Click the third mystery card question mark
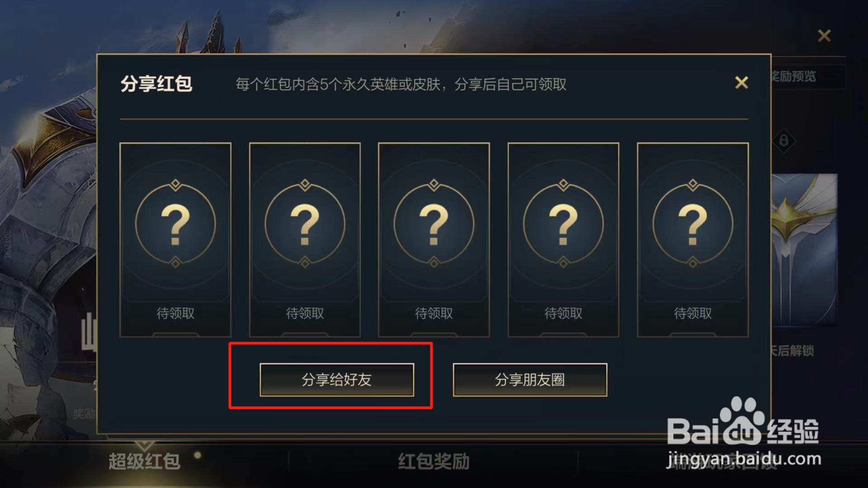 pyautogui.click(x=434, y=224)
